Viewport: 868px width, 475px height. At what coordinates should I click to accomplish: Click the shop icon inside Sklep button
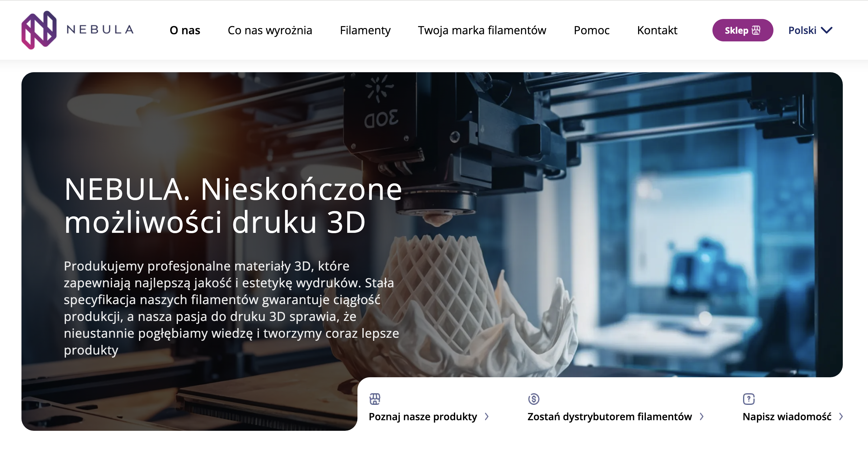click(756, 30)
